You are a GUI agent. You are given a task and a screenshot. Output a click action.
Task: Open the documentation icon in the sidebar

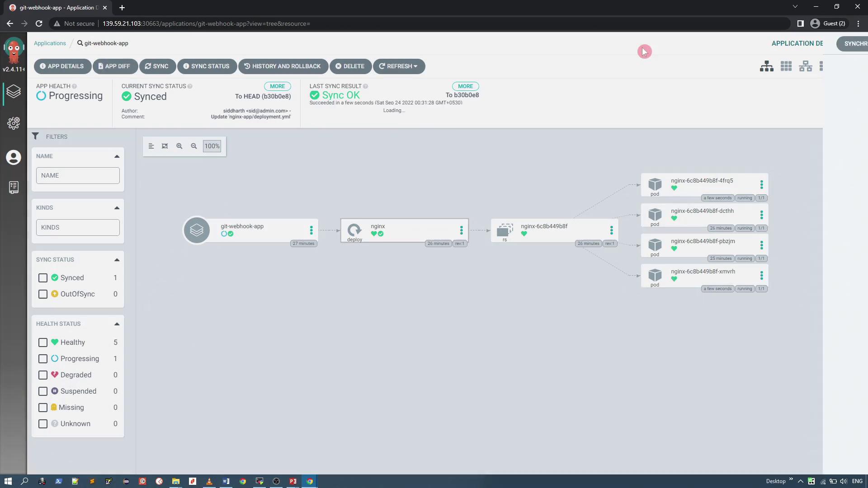(14, 187)
